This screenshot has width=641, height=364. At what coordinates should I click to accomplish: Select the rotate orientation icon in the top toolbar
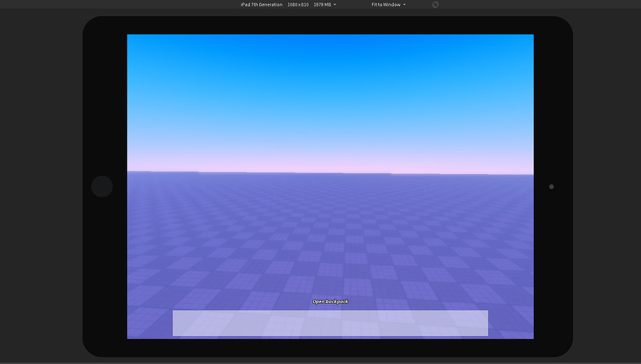[x=435, y=4]
